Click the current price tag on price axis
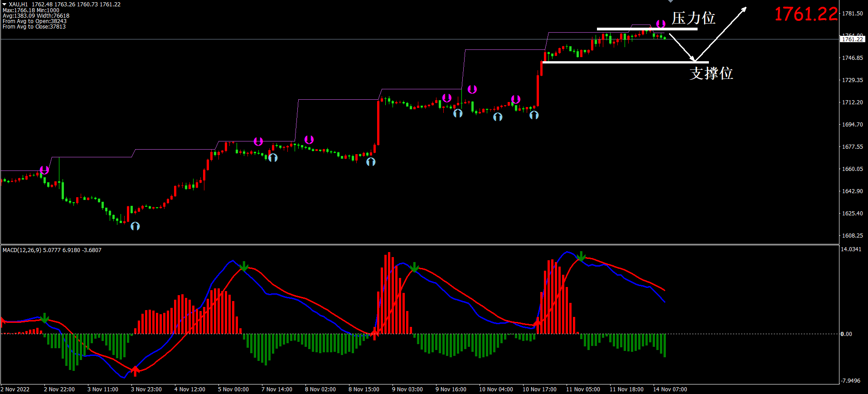868x394 pixels. click(852, 39)
